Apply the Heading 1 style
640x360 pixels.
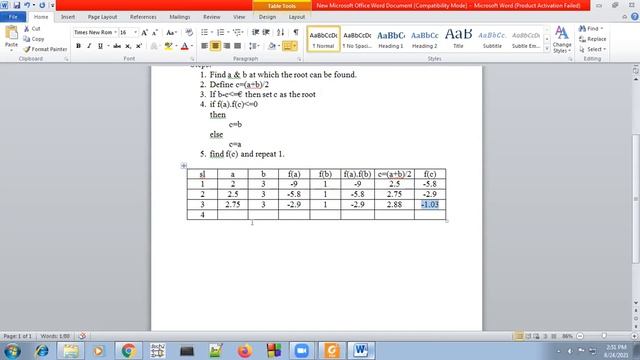click(391, 40)
